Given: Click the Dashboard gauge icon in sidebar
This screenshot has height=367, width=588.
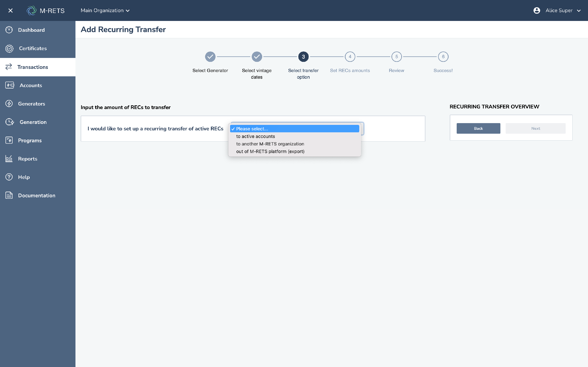Looking at the screenshot, I should (9, 30).
